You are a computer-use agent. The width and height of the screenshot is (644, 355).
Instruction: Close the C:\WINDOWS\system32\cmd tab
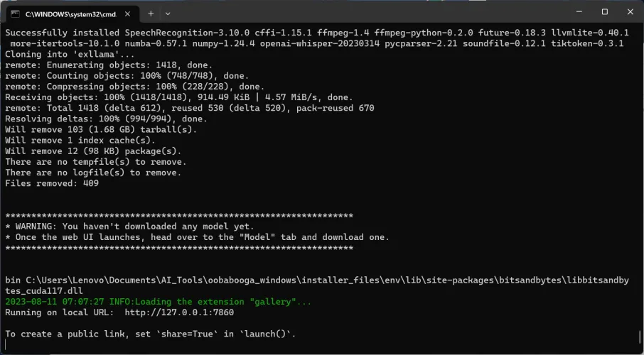pos(128,13)
